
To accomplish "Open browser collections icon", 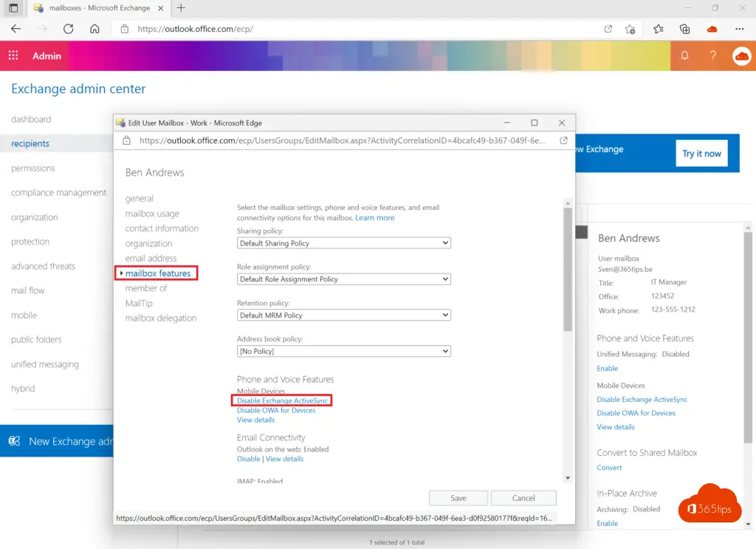I will pos(684,29).
